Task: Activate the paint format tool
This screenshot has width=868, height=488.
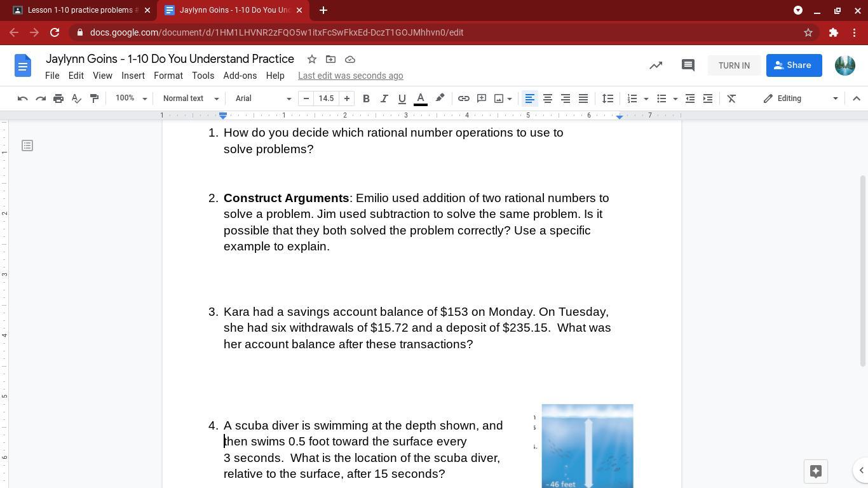Action: click(94, 98)
